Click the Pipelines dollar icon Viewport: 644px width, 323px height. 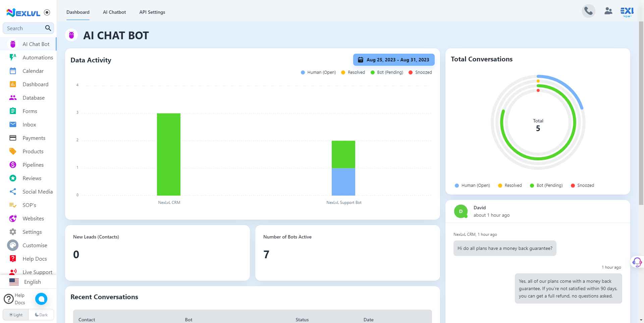click(13, 165)
